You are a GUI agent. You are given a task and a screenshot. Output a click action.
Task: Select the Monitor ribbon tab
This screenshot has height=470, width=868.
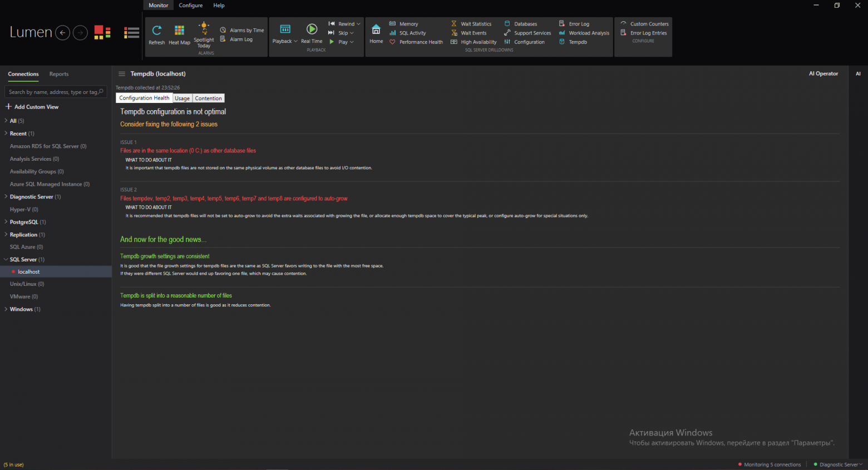coord(159,5)
